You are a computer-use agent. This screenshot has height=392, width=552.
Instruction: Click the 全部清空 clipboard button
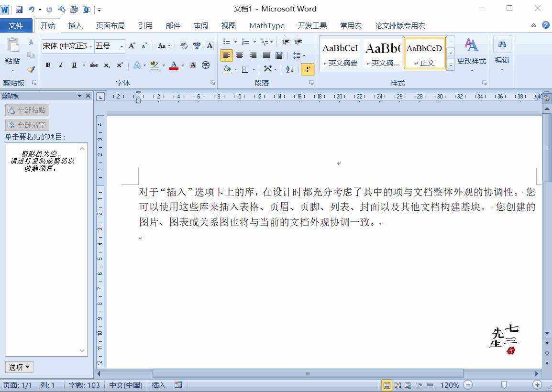pyautogui.click(x=27, y=125)
